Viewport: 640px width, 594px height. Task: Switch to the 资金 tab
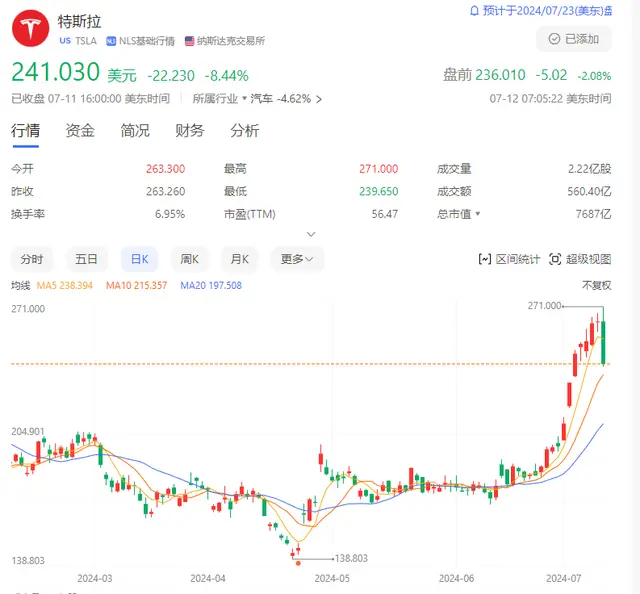80,131
